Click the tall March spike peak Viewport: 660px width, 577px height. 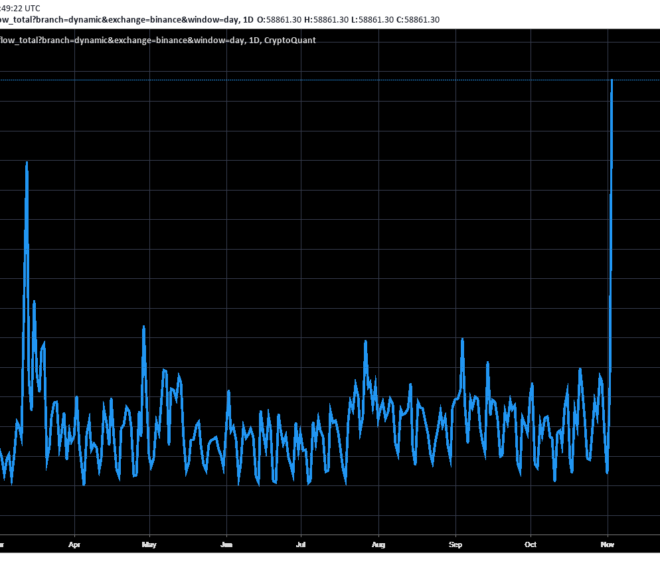[27, 162]
